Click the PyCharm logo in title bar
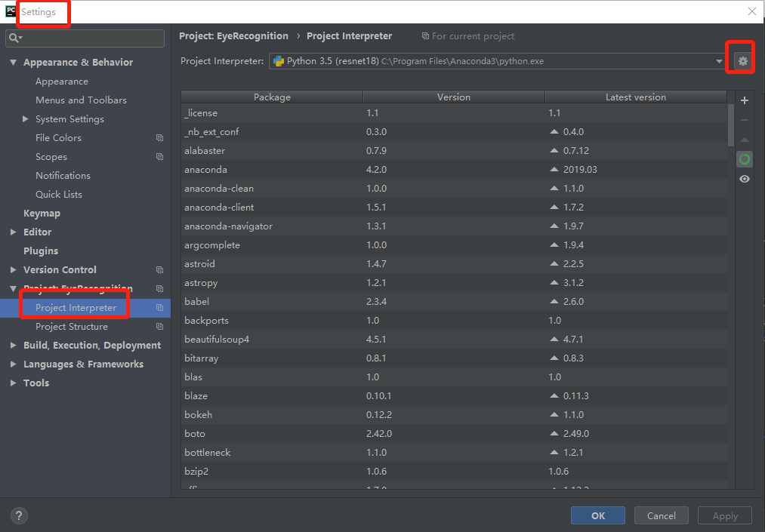Screen dimensions: 765x532 [x=11, y=11]
